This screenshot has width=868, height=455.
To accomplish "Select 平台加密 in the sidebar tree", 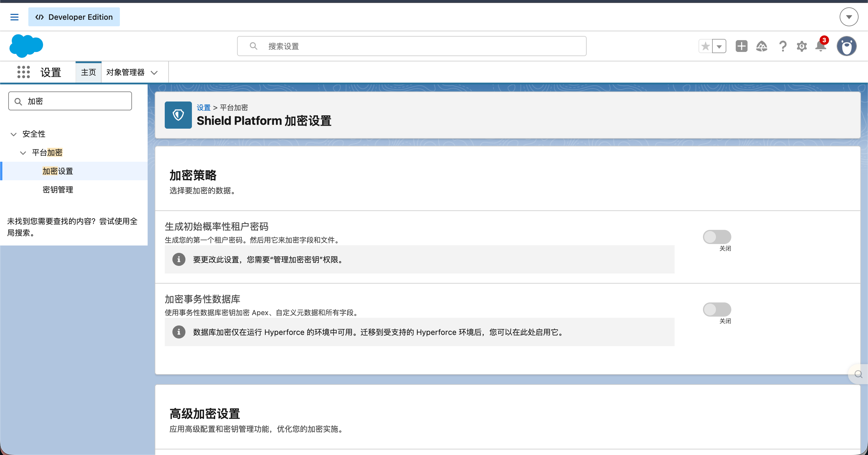I will 47,153.
